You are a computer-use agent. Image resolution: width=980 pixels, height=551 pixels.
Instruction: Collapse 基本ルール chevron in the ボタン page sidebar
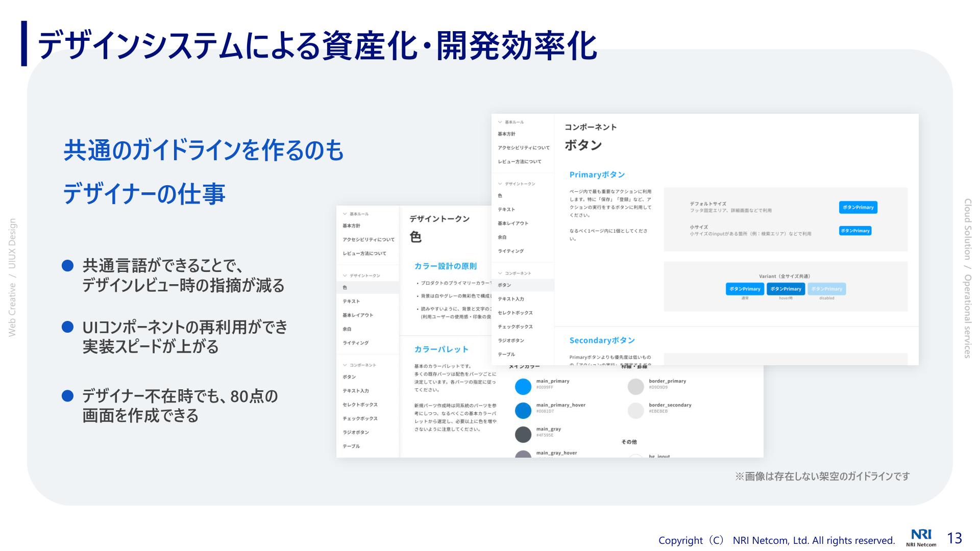(500, 122)
